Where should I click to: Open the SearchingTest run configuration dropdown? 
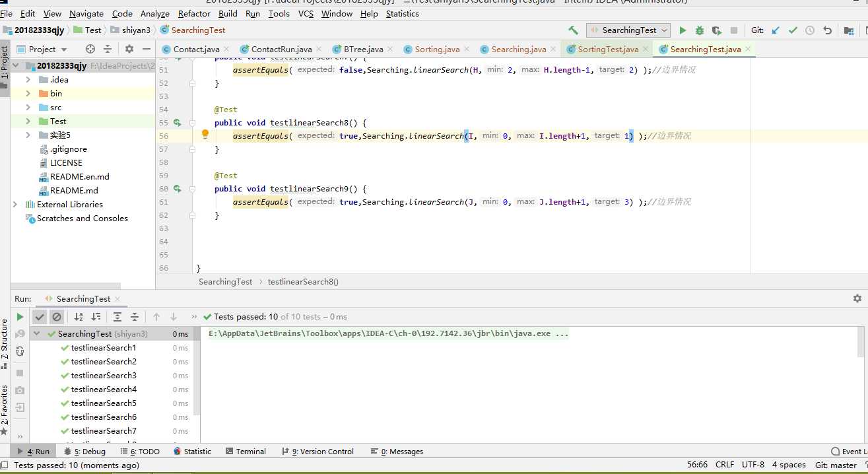(629, 30)
